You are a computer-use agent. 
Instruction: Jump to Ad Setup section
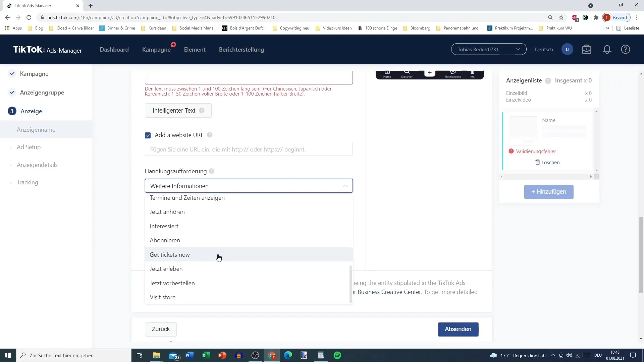point(29,147)
